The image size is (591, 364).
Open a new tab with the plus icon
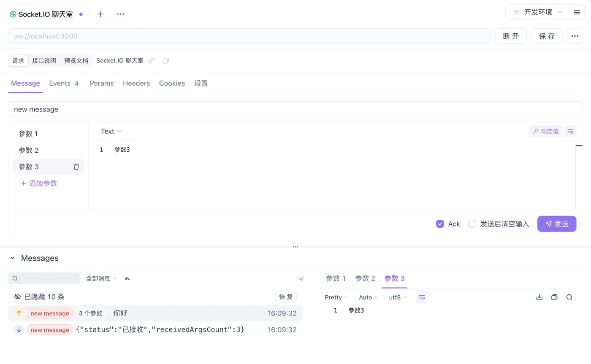point(100,14)
